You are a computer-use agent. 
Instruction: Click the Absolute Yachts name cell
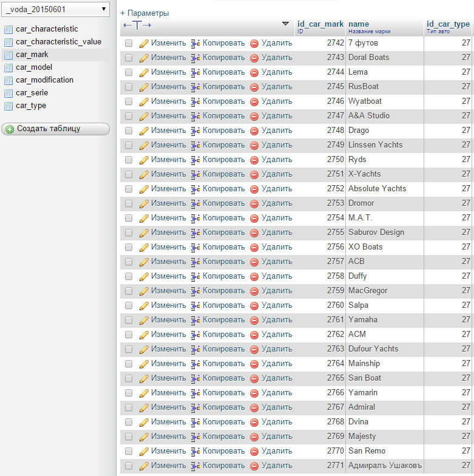385,189
